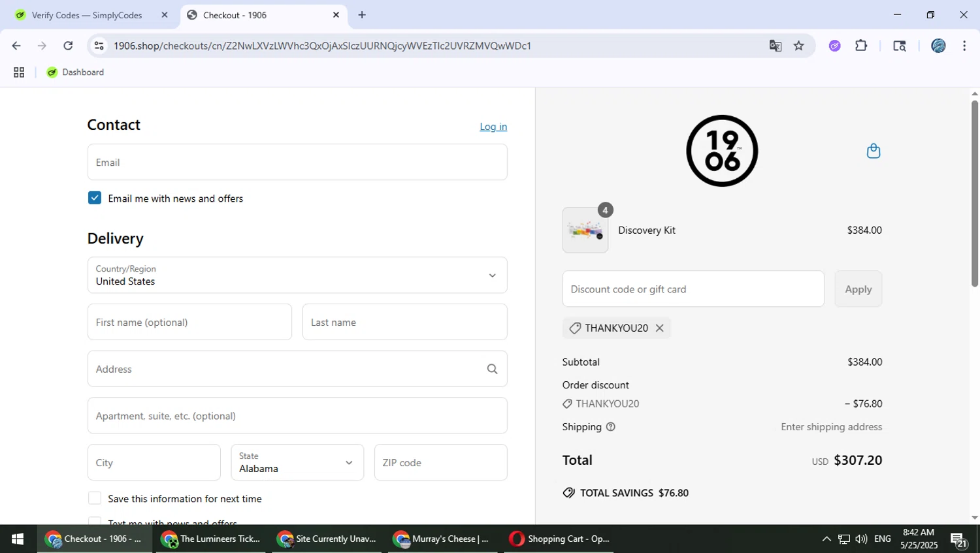Click the browser address bar URL
The image size is (980, 553).
[322, 46]
